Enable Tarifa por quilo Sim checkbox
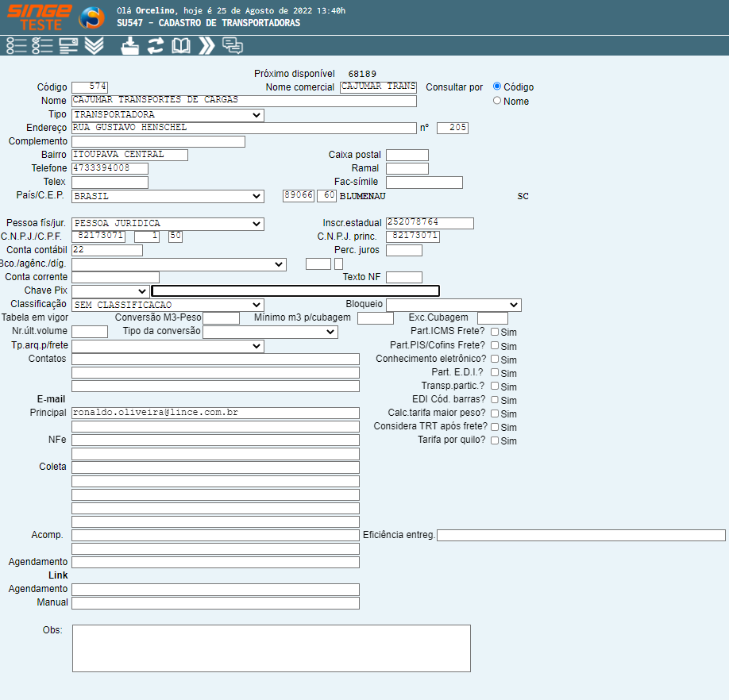Image resolution: width=729 pixels, height=700 pixels. [x=495, y=440]
